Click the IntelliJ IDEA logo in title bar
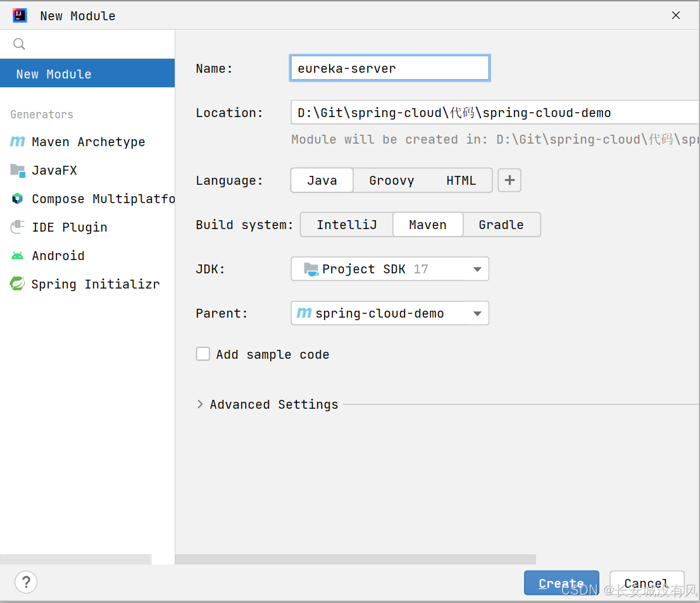Screen dimensions: 700x603 click(x=19, y=15)
